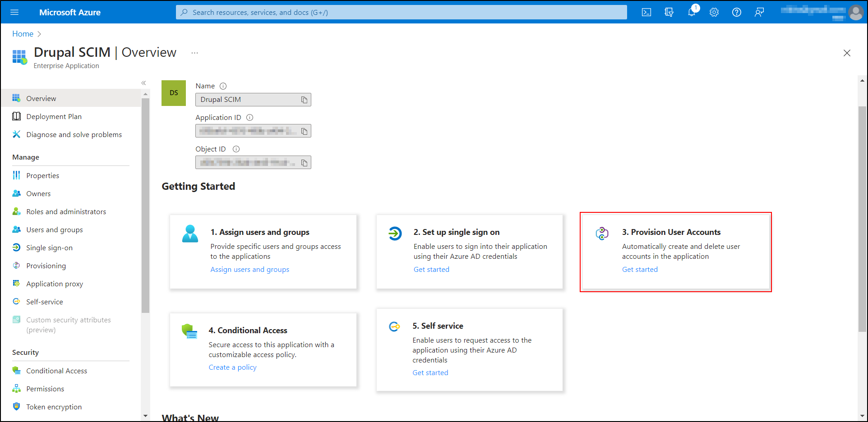Open the overflow menu next to Overview title
Image resolution: width=868 pixels, height=422 pixels.
click(194, 53)
